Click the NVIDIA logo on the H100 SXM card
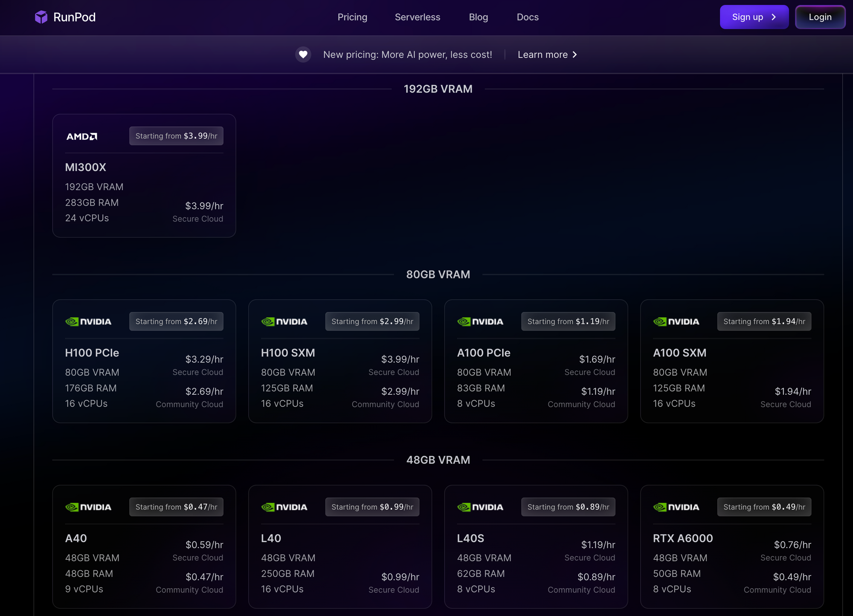The height and width of the screenshot is (616, 853). pyautogui.click(x=284, y=322)
